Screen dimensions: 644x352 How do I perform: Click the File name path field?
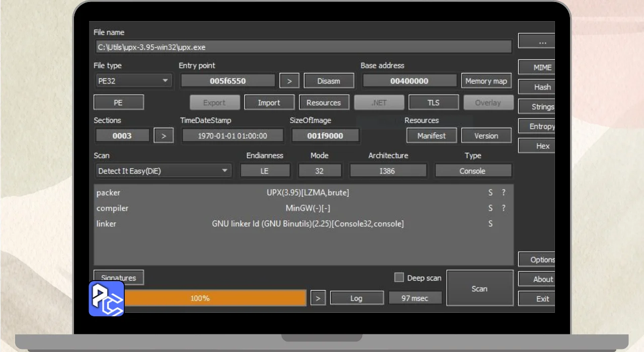click(303, 47)
